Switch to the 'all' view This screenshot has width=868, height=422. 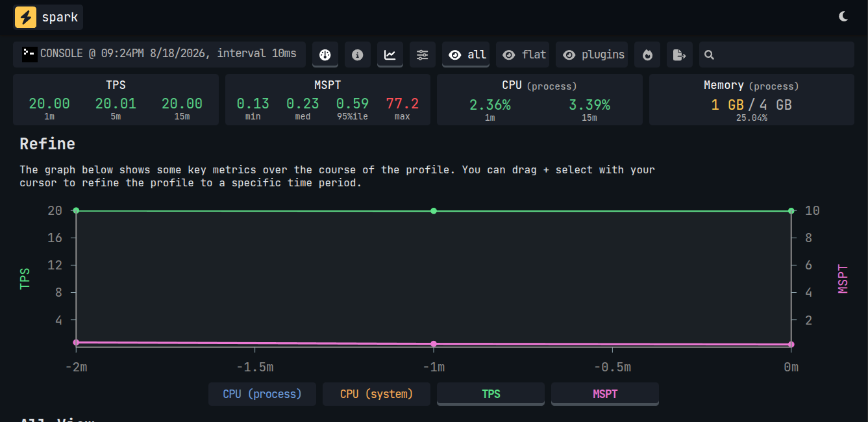(466, 55)
